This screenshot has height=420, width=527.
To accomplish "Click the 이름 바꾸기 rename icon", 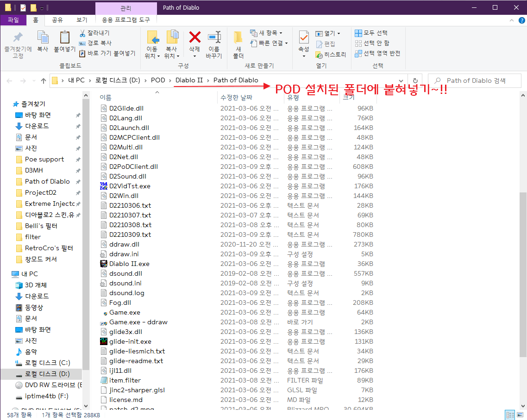I will (214, 37).
